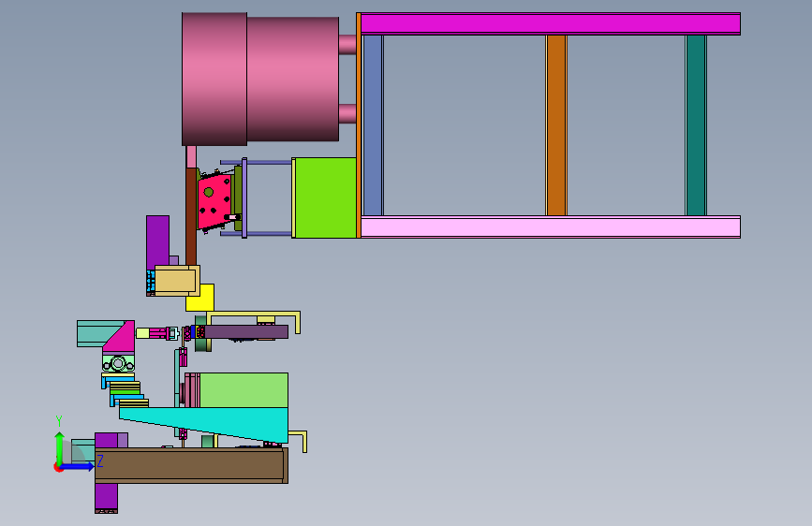Screen dimensions: 812x526
Task: Click the large pink cylinder's wider section
Action: click(214, 80)
